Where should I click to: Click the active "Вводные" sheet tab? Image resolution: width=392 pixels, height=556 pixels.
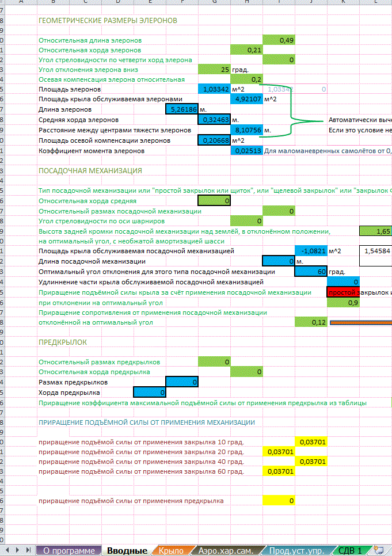coord(126,551)
